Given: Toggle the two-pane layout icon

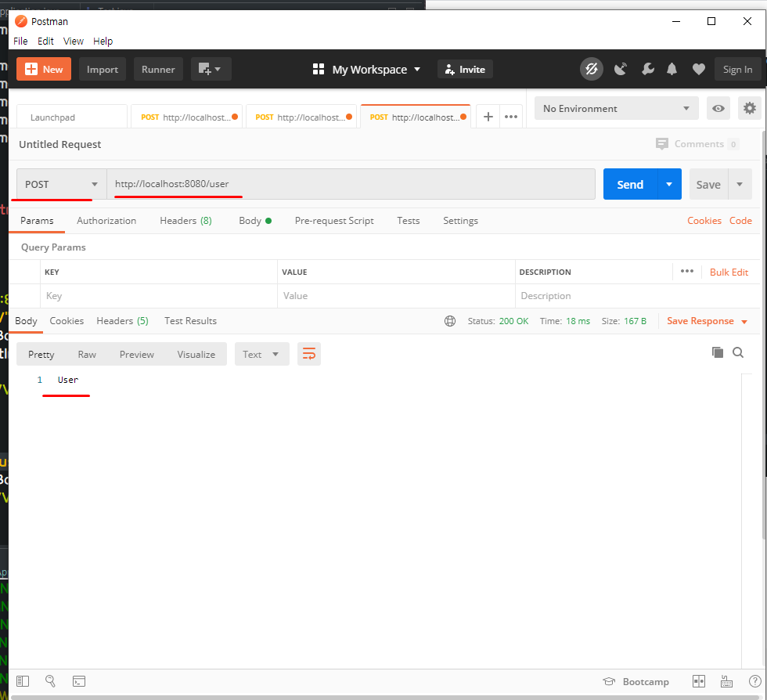Looking at the screenshot, I should tap(698, 681).
